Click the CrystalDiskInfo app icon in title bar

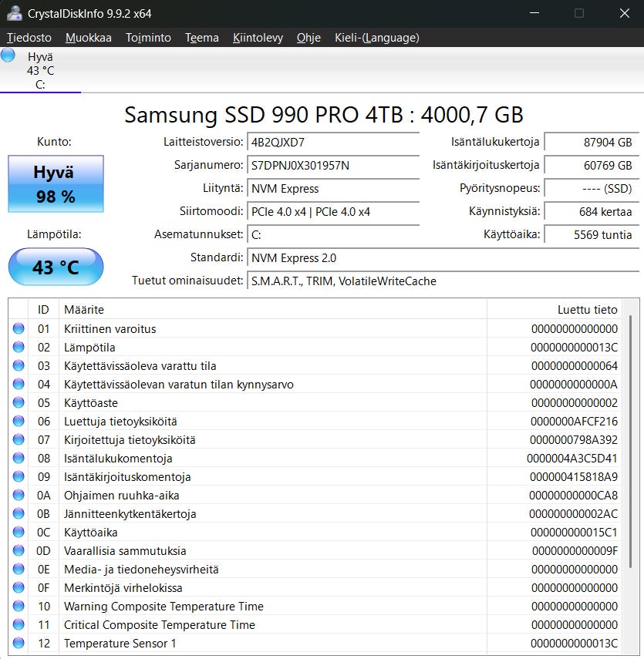(15, 13)
